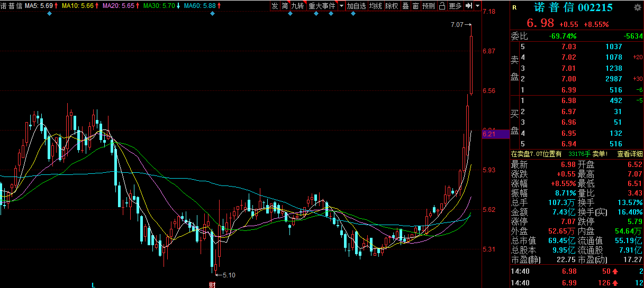Screen dimensions: 644x288
Task: Open the dropdown arrow at toolbar's right end
Action: (478, 6)
